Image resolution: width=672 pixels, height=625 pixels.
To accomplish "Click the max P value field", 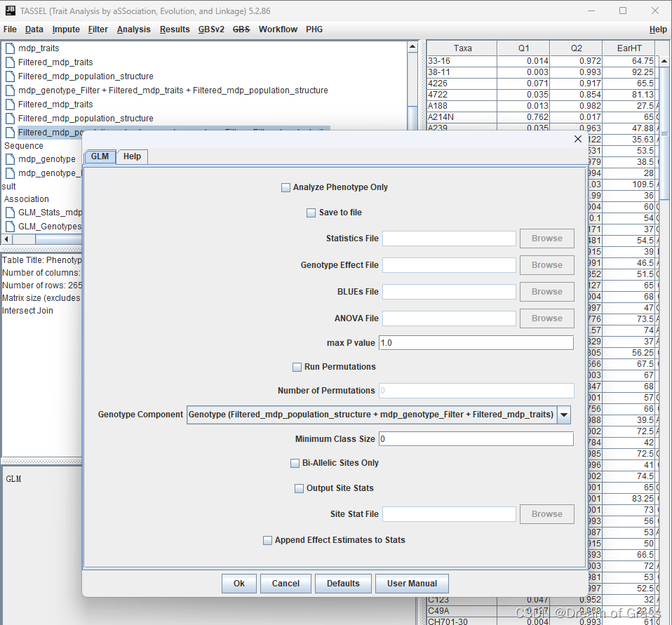I will (476, 343).
